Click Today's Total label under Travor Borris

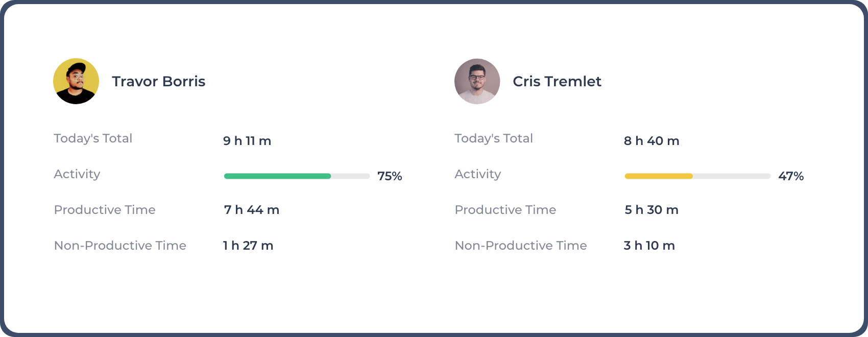point(93,138)
